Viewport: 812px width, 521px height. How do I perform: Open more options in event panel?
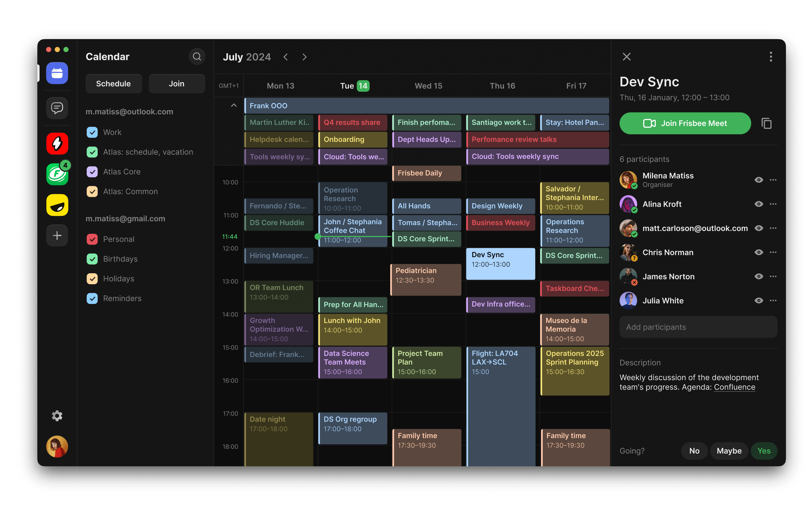771,56
